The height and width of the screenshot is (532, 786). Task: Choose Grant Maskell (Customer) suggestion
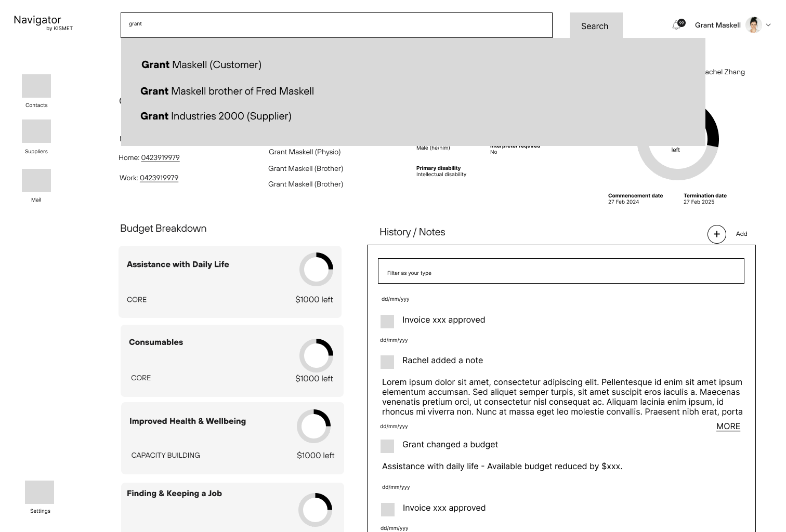click(201, 65)
